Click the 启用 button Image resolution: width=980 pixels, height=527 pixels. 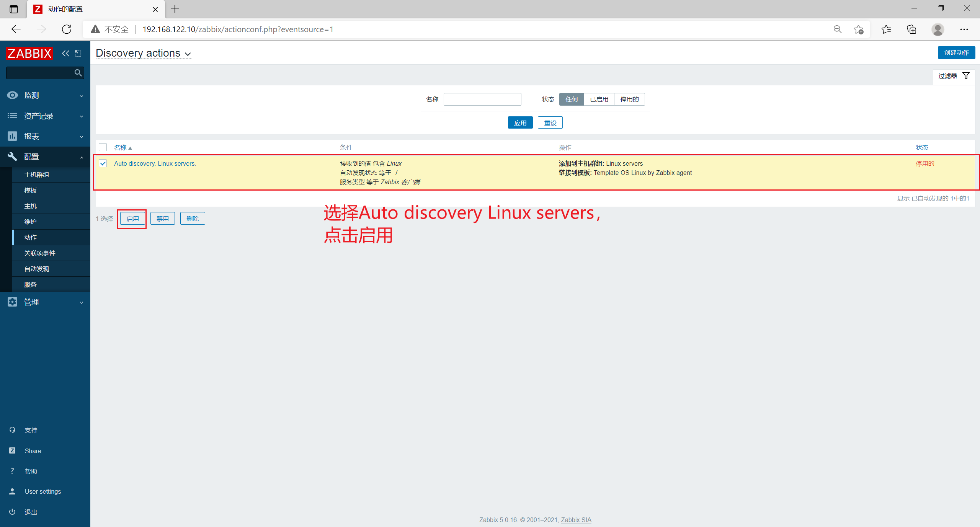click(x=132, y=219)
